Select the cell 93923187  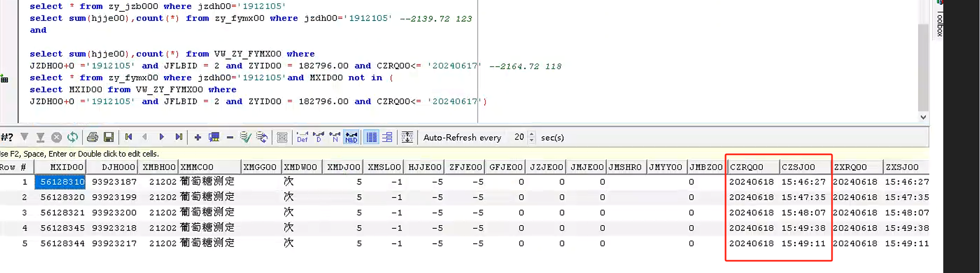[112, 182]
